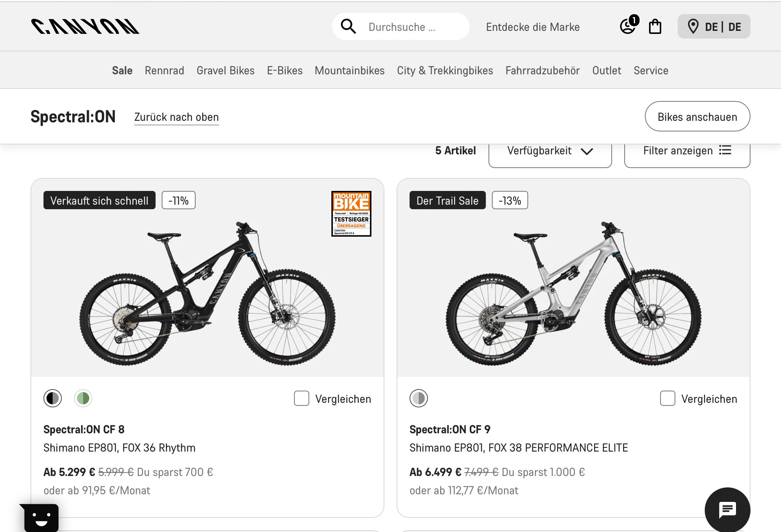Open the shopping bag cart
The image size is (781, 532).
[x=655, y=27]
